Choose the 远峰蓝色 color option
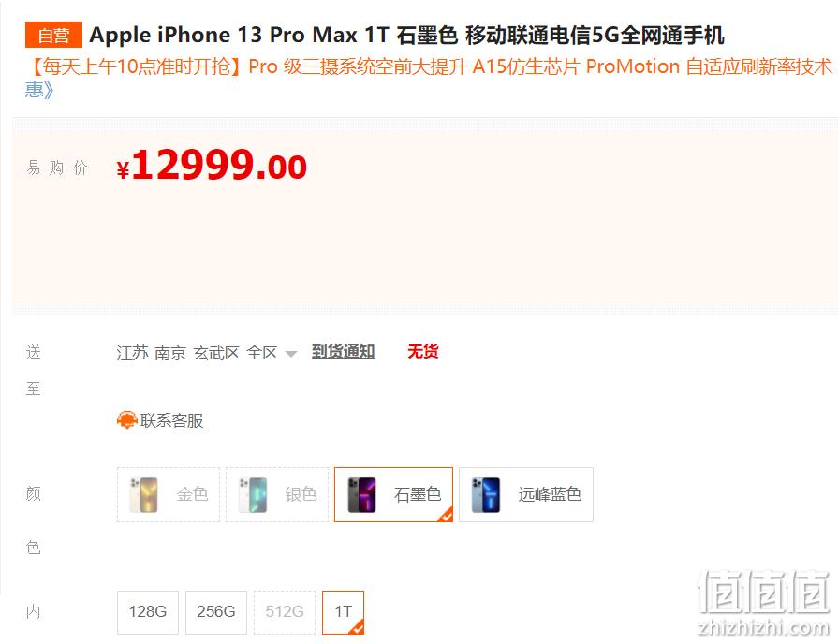Viewport: 838px width, 644px height. click(x=526, y=494)
